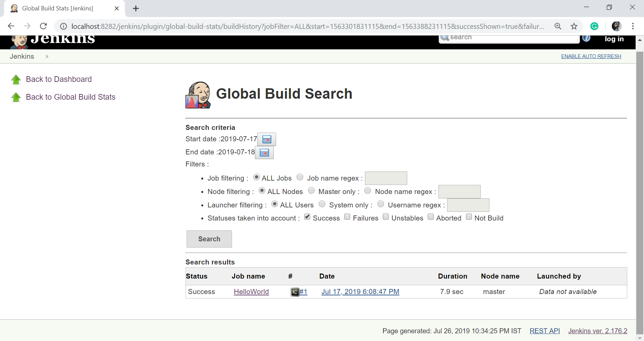Go forward with the browser forward arrow
The height and width of the screenshot is (341, 644).
27,26
